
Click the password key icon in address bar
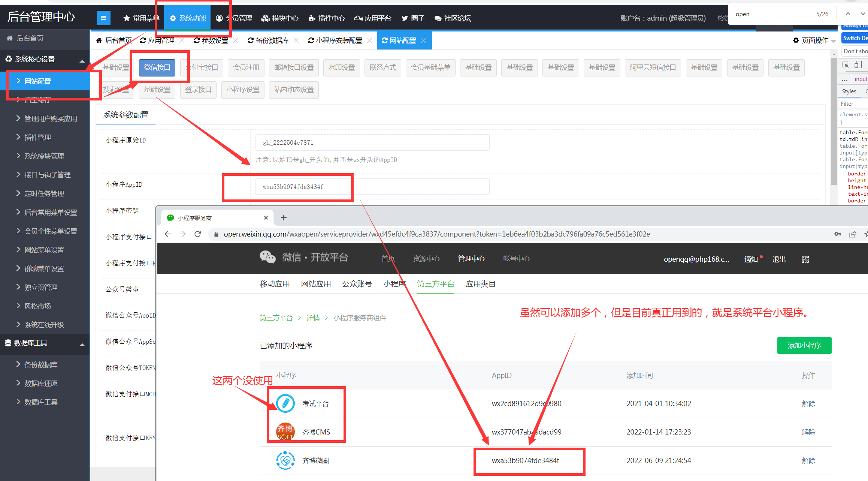838,234
